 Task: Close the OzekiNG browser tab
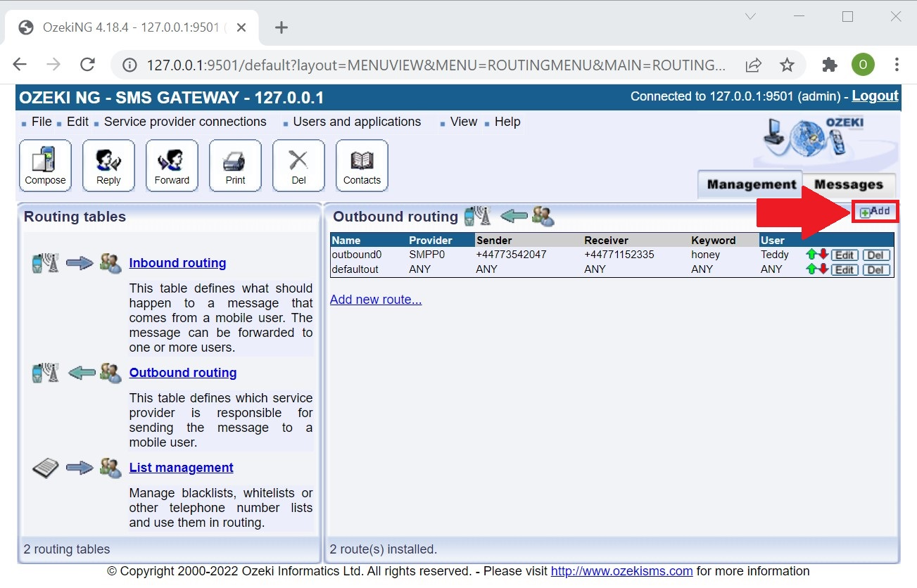point(241,27)
